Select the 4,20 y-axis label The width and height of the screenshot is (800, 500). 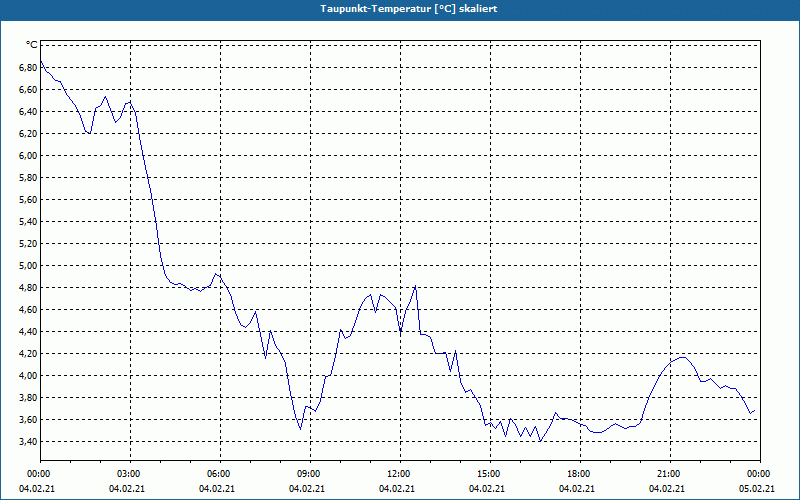tap(28, 353)
